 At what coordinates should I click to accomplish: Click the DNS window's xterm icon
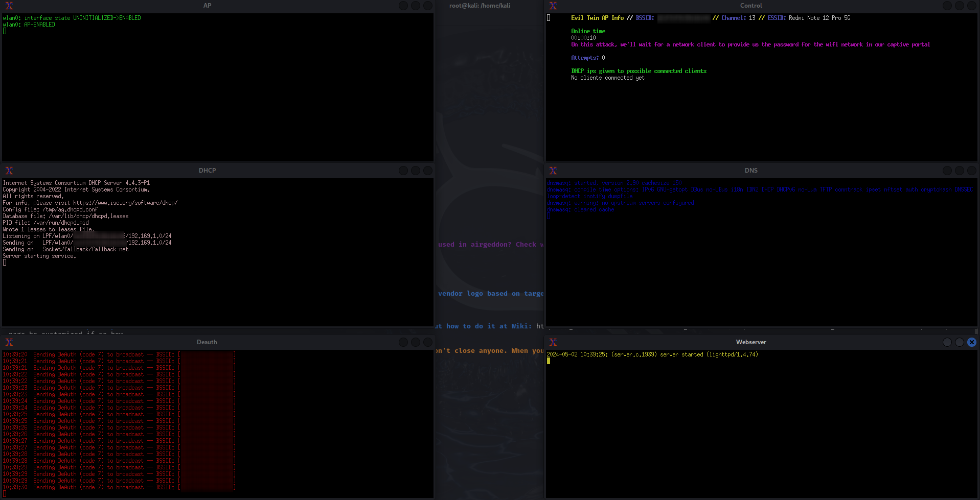click(x=553, y=171)
